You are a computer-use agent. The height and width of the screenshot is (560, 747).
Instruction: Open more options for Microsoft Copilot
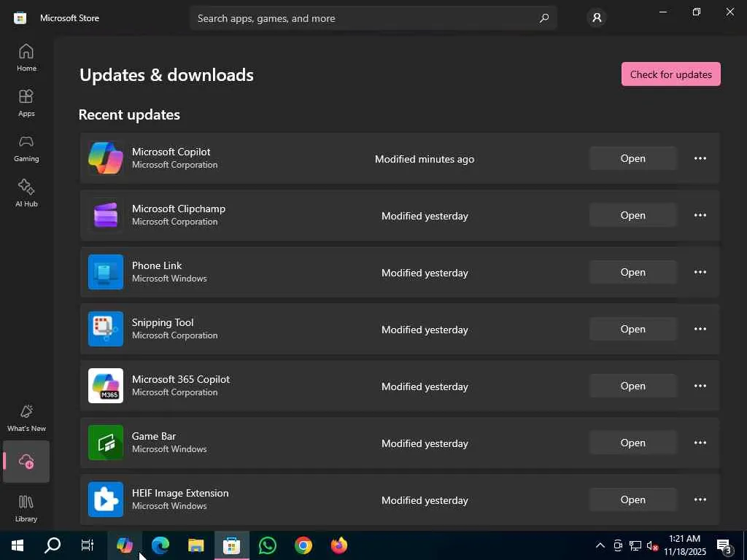(x=700, y=158)
